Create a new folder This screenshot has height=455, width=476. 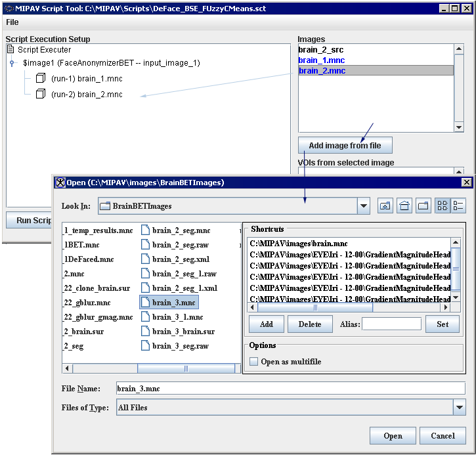pos(424,206)
